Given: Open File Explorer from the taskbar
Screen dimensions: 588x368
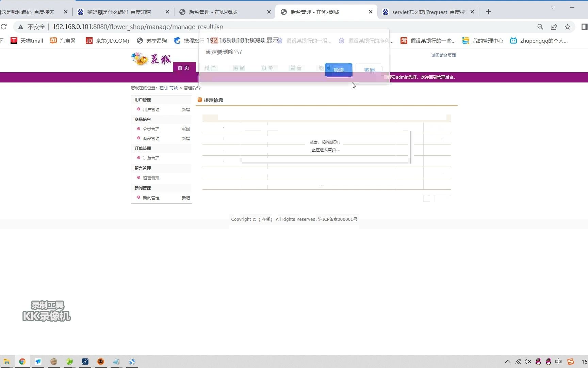Looking at the screenshot, I should 7,362.
